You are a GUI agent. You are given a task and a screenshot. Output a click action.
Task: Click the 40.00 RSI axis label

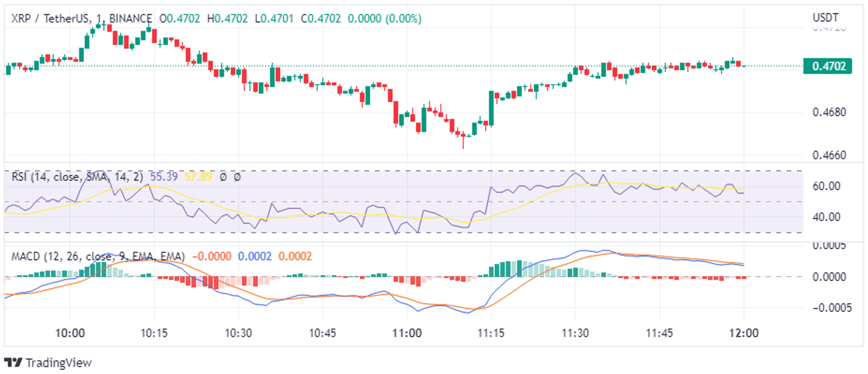(x=826, y=217)
